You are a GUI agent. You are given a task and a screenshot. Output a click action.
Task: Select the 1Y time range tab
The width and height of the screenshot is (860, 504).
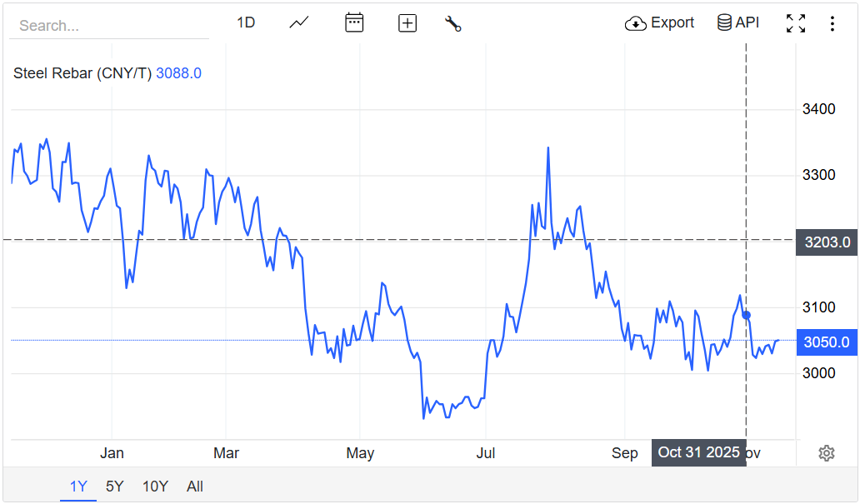pyautogui.click(x=78, y=487)
